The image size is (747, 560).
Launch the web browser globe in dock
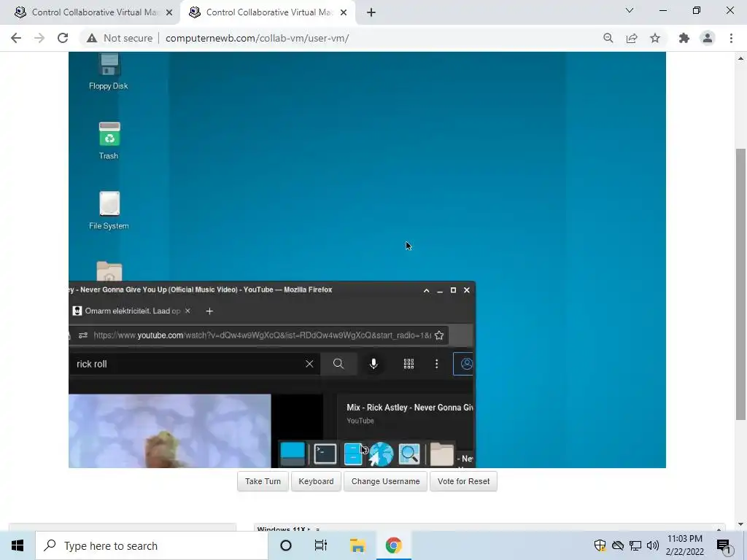click(381, 454)
